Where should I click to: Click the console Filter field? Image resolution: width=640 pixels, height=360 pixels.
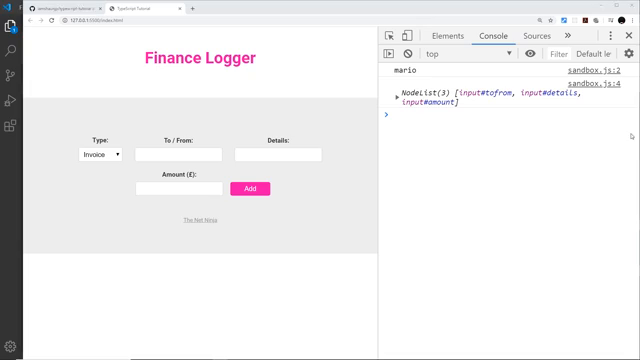pyautogui.click(x=559, y=53)
